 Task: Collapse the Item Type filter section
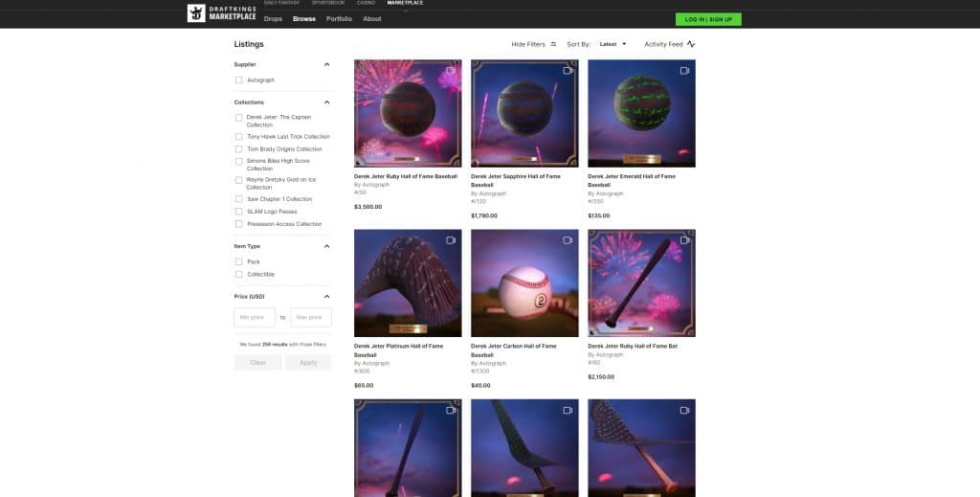(326, 246)
